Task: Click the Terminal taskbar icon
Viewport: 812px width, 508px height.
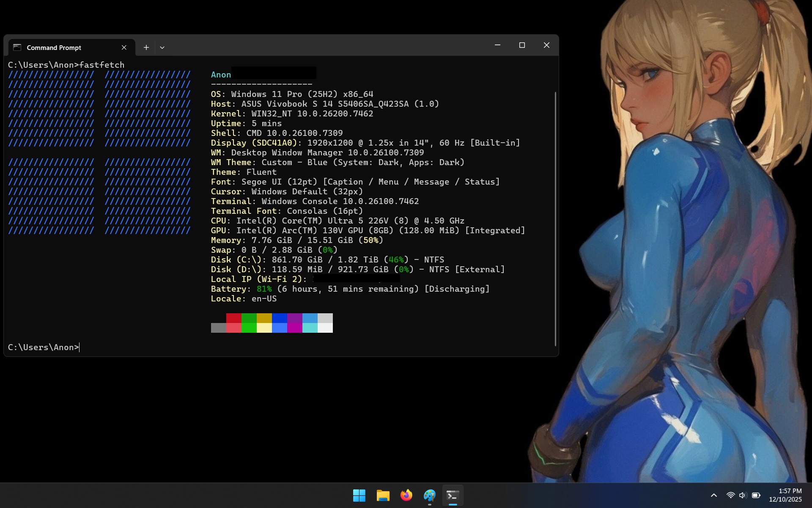Action: click(453, 495)
